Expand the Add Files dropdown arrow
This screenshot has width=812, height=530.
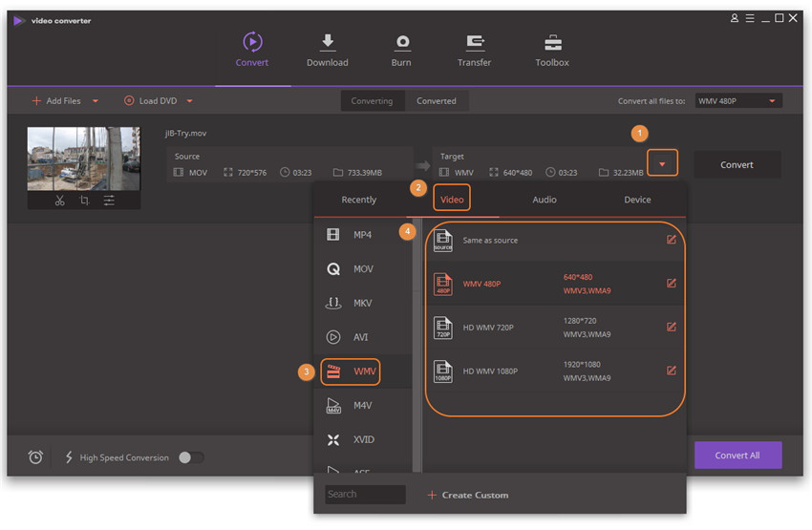96,101
